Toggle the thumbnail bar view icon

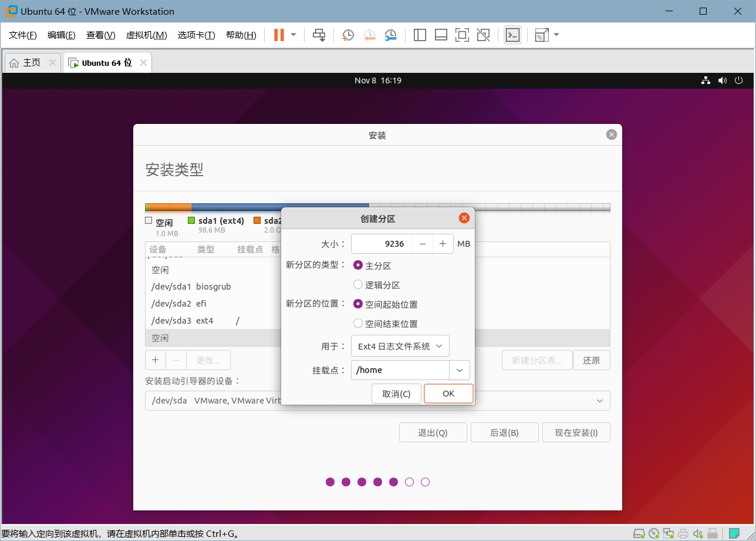[441, 35]
